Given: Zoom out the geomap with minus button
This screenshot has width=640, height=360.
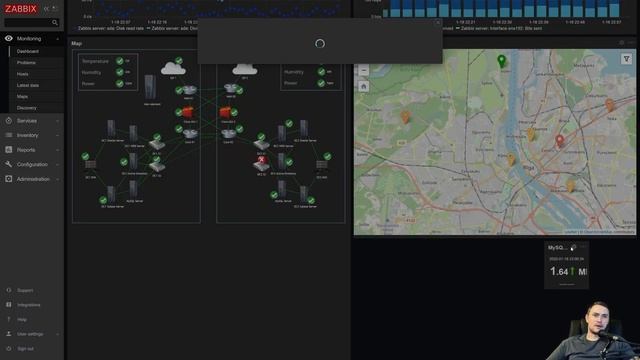Looking at the screenshot, I should point(364,71).
